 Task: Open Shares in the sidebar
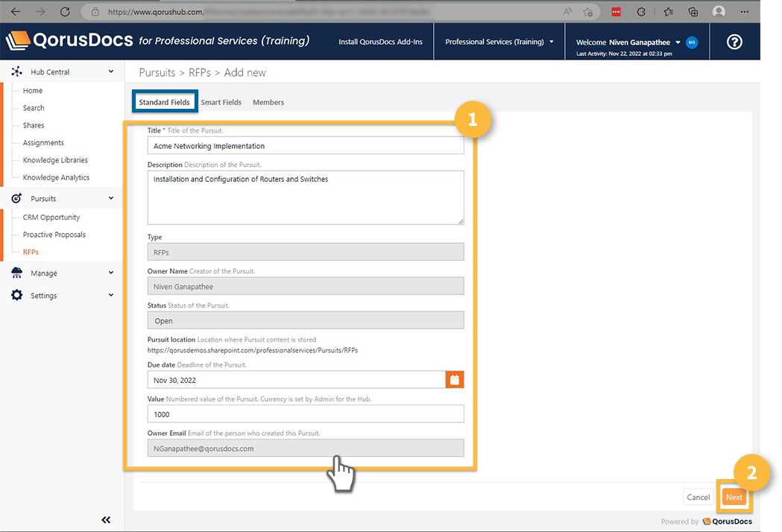click(34, 125)
